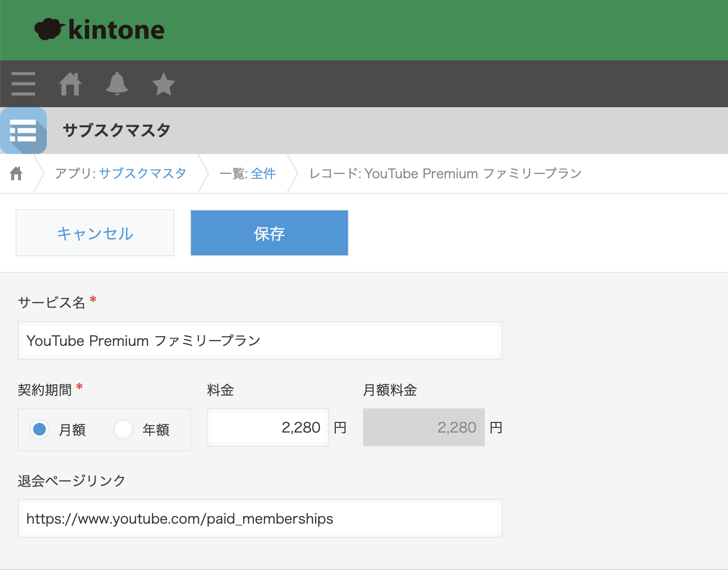Click the サブスクマスタ app icon
The image size is (728, 570).
[x=23, y=131]
